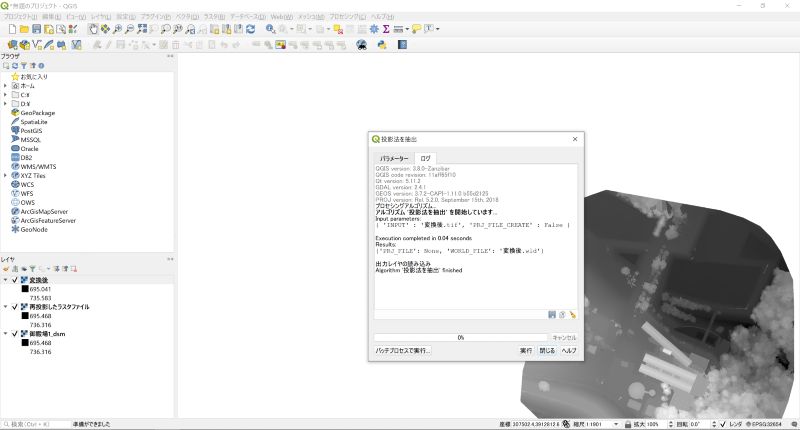Image resolution: width=800 pixels, height=430 pixels.
Task: Uncheck visibility of 変換後 layer
Action: 15,280
